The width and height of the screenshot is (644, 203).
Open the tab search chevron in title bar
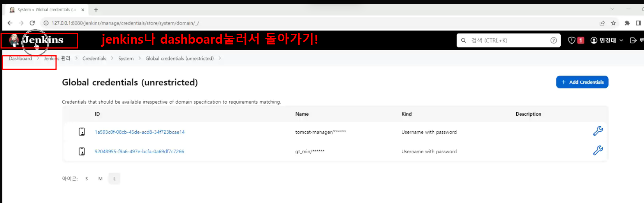pyautogui.click(x=612, y=9)
